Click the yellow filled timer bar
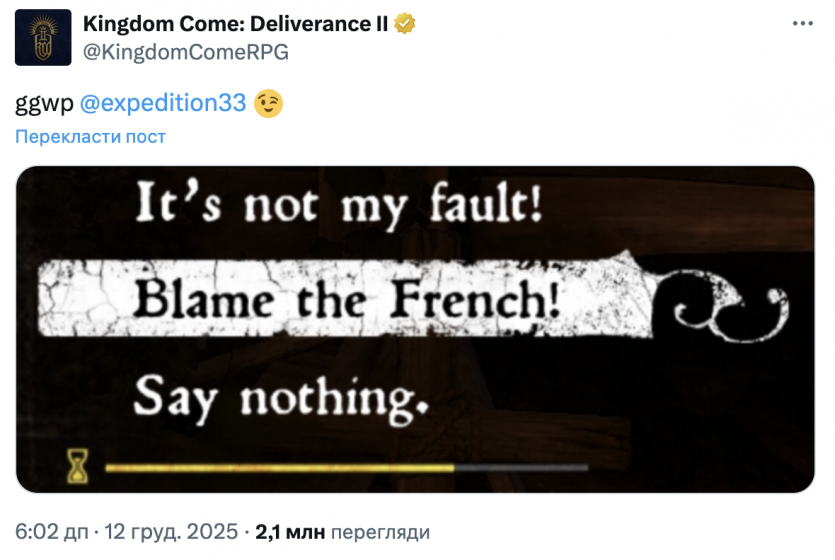 [278, 466]
